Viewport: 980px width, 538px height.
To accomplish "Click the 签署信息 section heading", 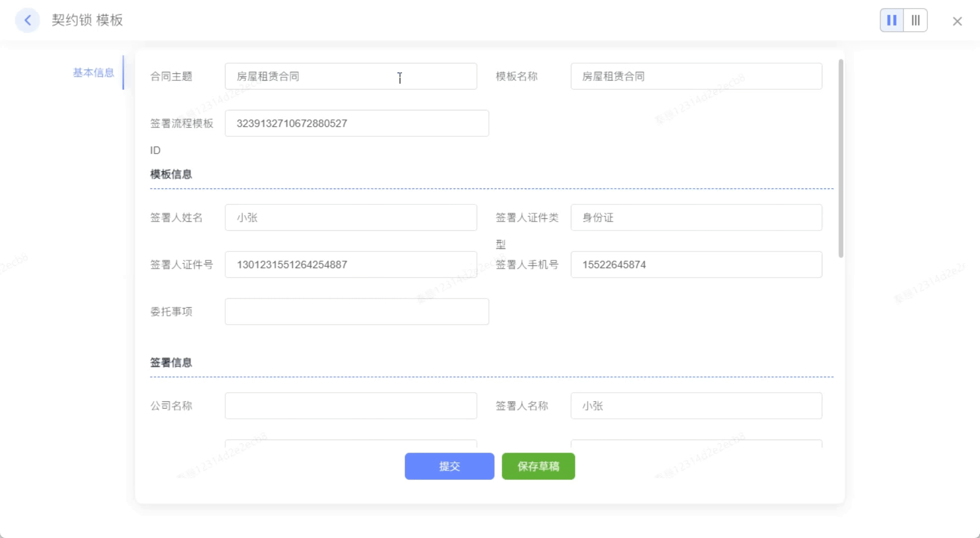I will (171, 363).
